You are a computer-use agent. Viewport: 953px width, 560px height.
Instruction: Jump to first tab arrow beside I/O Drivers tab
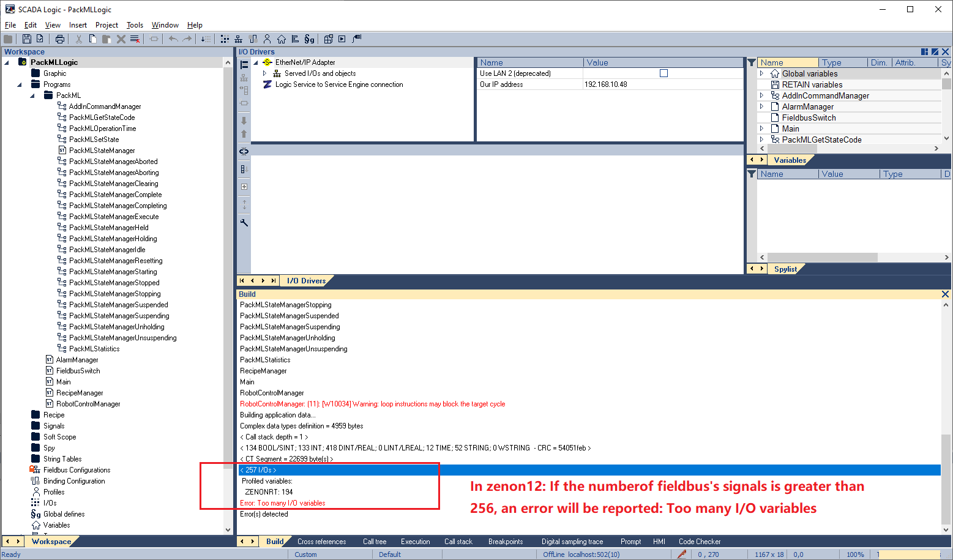pos(242,281)
